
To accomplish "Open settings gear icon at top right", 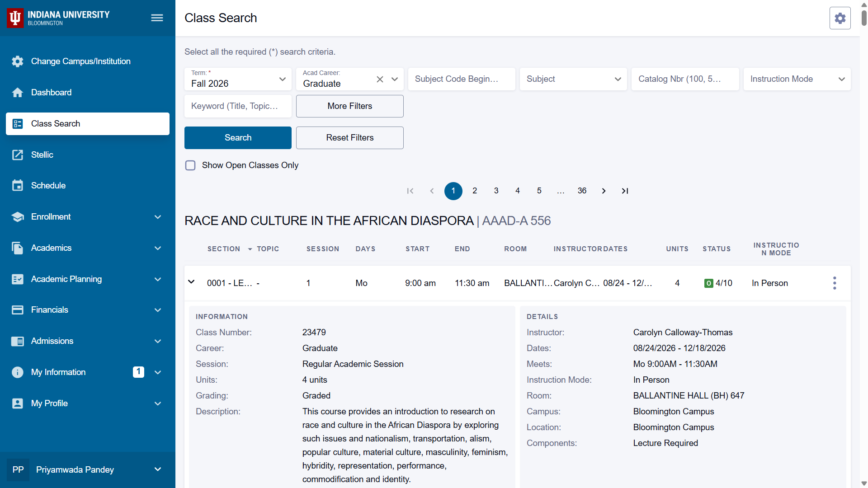I will click(840, 18).
